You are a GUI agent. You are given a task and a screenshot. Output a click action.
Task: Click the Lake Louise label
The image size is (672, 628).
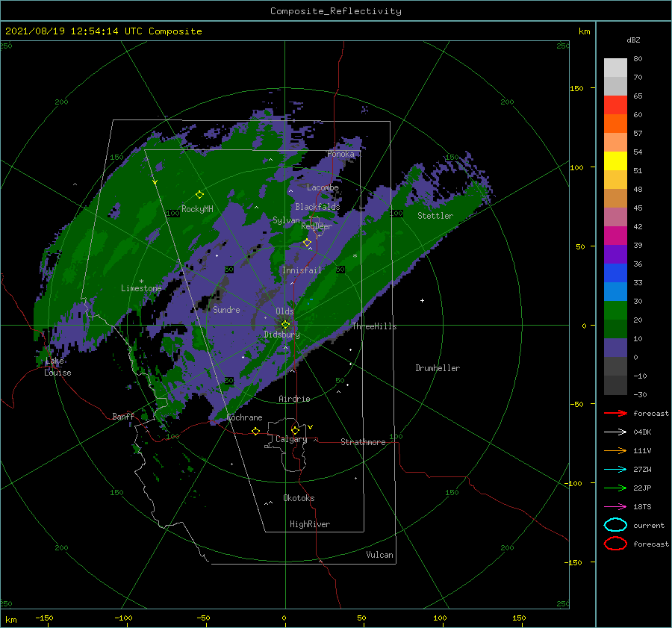[x=57, y=367]
